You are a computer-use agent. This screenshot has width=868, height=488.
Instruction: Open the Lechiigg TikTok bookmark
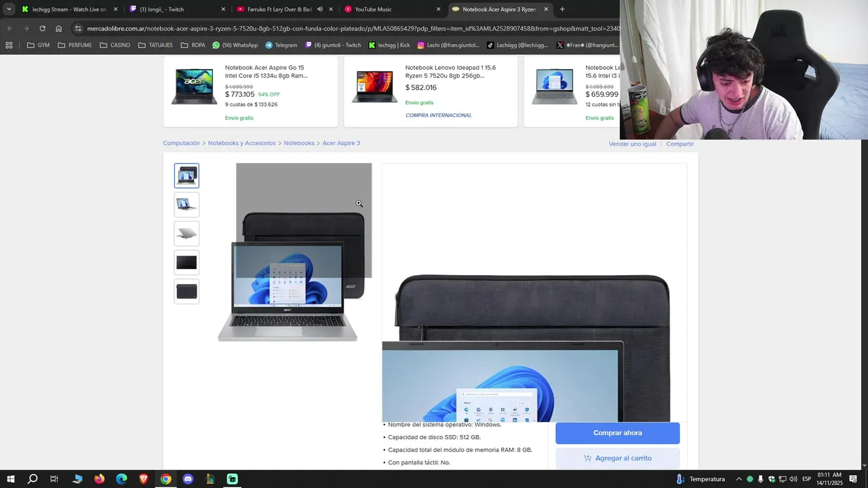517,45
